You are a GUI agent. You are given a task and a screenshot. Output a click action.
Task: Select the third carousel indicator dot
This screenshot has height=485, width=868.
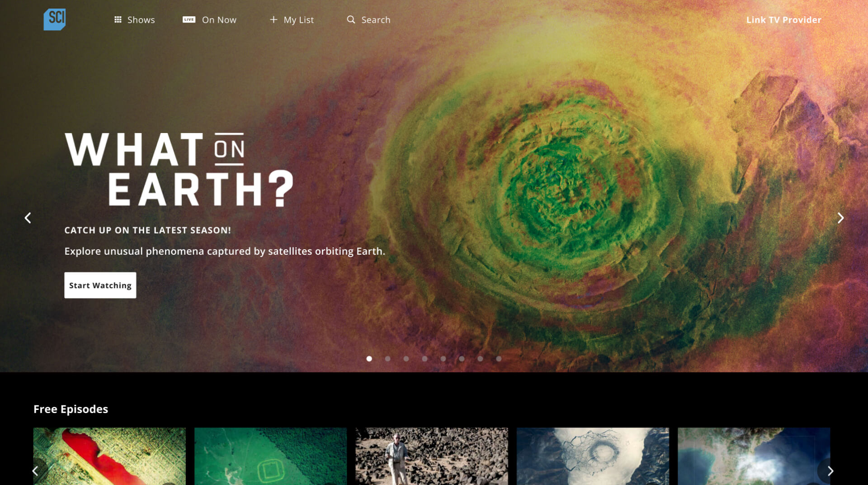pyautogui.click(x=406, y=358)
